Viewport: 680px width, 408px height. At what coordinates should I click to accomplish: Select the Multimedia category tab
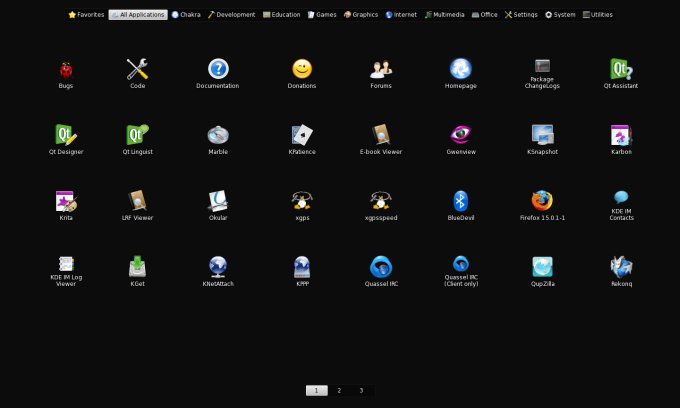(x=444, y=15)
